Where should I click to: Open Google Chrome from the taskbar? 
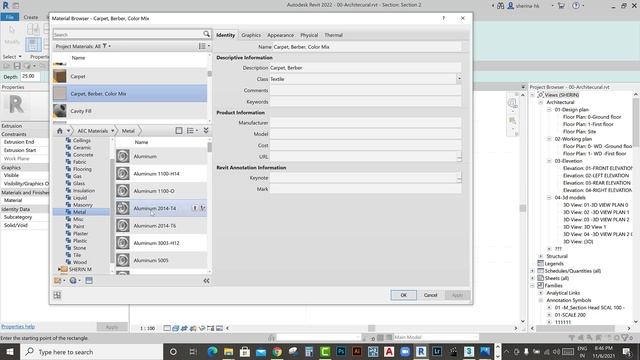(277, 352)
